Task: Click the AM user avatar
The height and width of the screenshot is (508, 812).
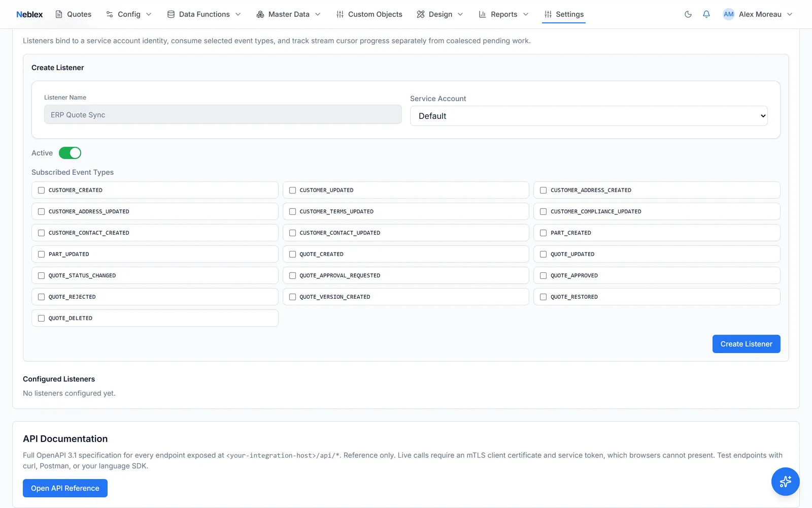Action: click(729, 14)
